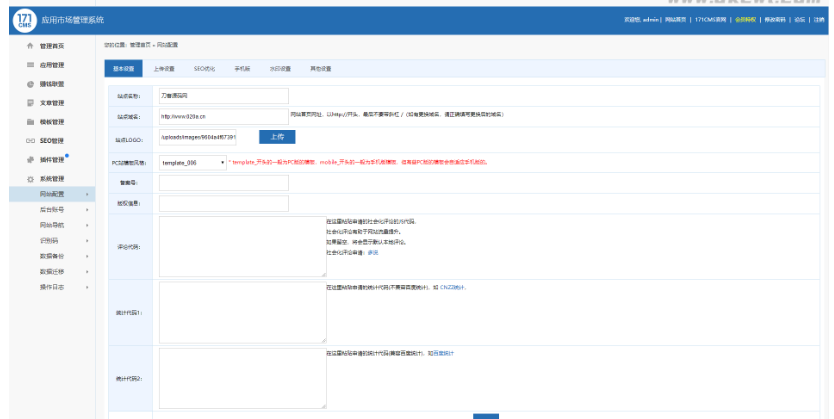This screenshot has height=419, width=834.
Task: Open the CNZZ统计 link
Action: (x=453, y=287)
